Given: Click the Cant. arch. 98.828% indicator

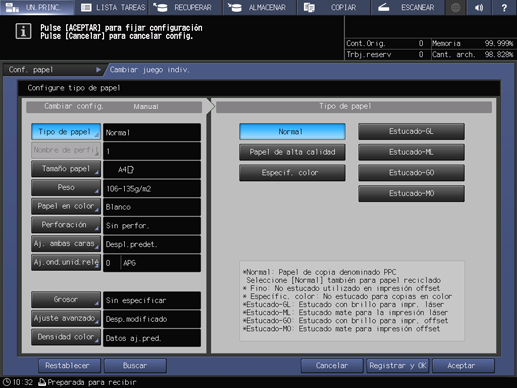Looking at the screenshot, I should click(x=473, y=55).
